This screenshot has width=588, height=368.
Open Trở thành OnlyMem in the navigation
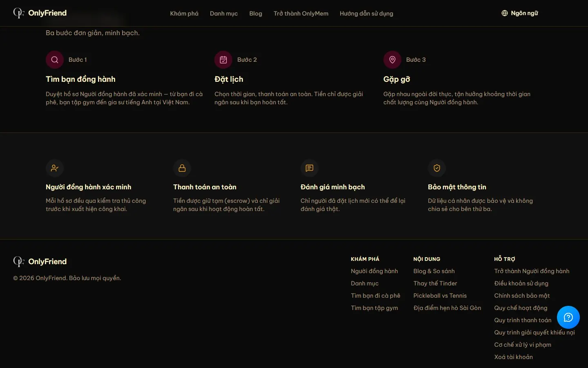(301, 13)
